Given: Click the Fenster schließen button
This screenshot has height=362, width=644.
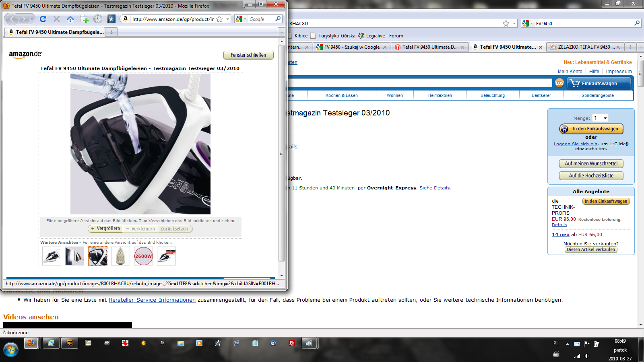Looking at the screenshot, I should coord(248,55).
